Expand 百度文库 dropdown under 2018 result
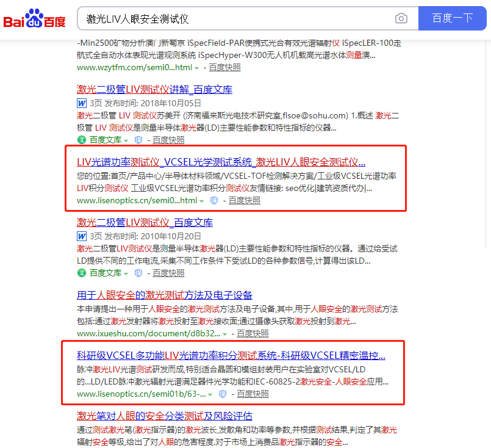Viewport: 491px width, 448px height. (126, 140)
